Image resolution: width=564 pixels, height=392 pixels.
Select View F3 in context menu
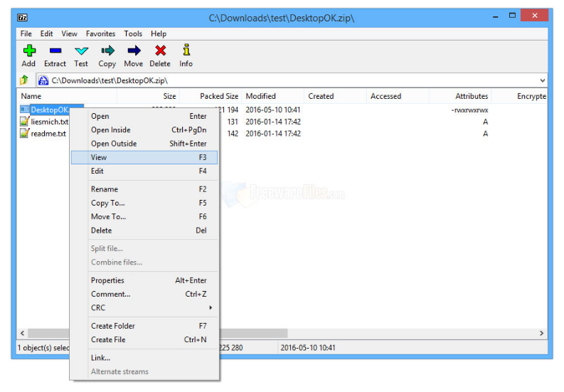click(x=144, y=157)
